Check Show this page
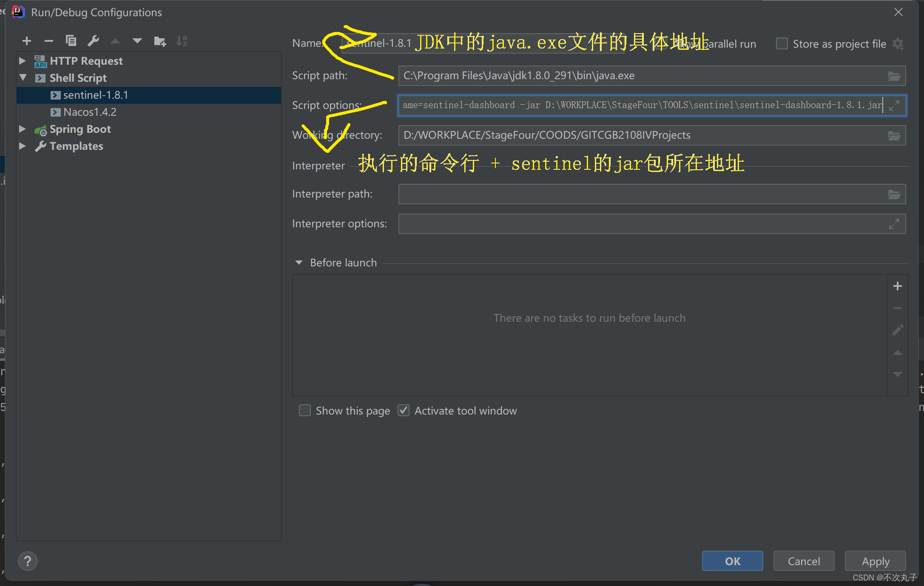 [304, 410]
